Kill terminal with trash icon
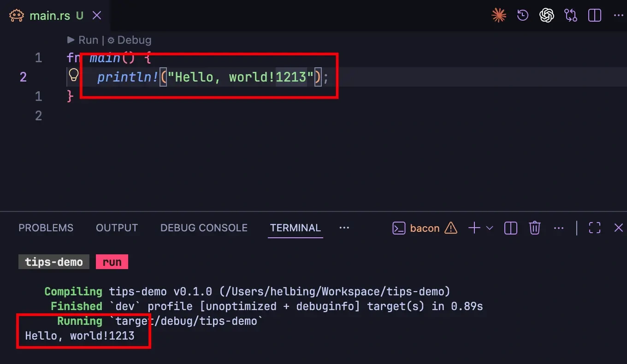This screenshot has width=627, height=364. tap(535, 228)
